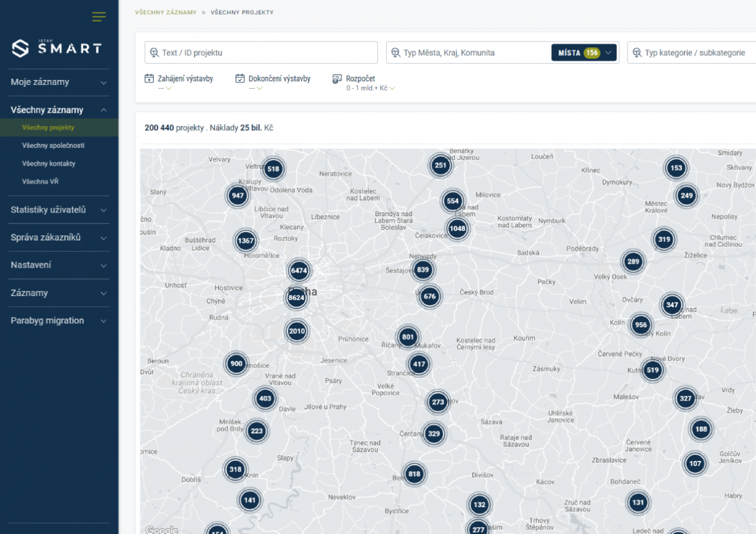This screenshot has height=534, width=756.
Task: Click the hamburger menu icon in sidebar
Action: pos(99,17)
